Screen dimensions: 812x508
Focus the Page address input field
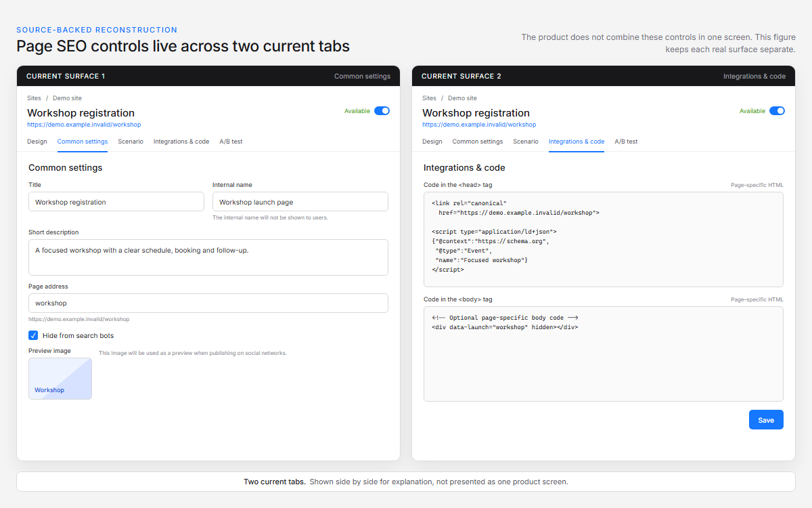coord(208,303)
